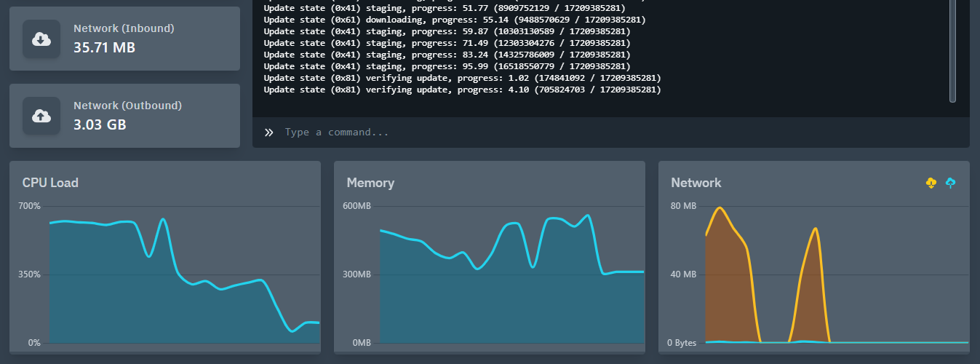Image resolution: width=980 pixels, height=364 pixels.
Task: Click the 600MB axis label on Memory chart
Action: click(357, 206)
